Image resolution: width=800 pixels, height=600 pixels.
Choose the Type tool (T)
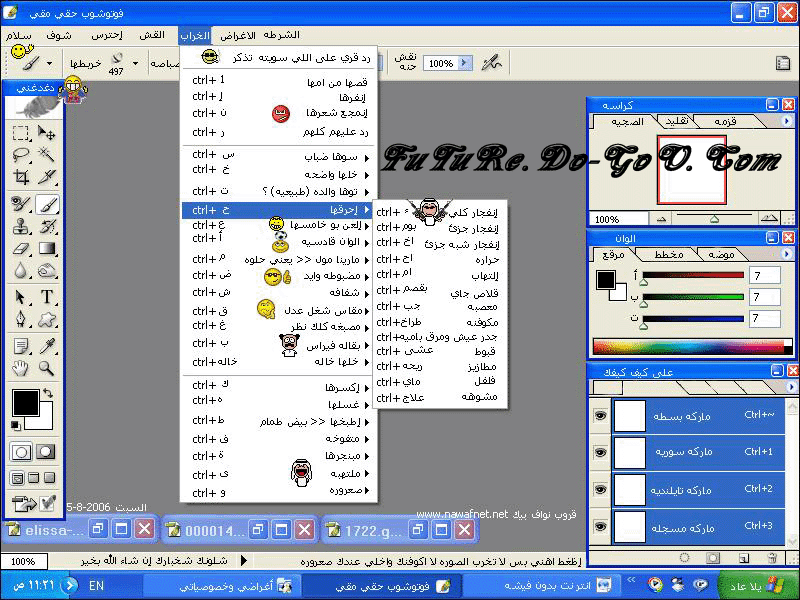tap(46, 297)
